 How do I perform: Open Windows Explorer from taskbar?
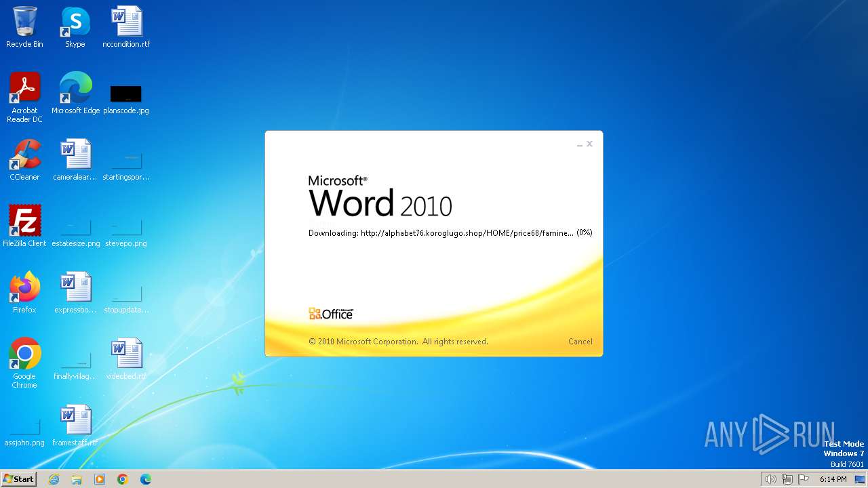(x=77, y=479)
